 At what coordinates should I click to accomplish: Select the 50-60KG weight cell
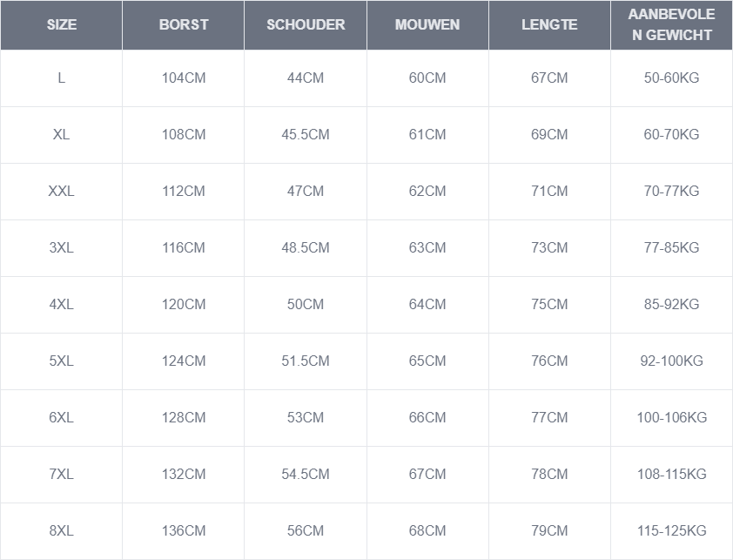(671, 78)
